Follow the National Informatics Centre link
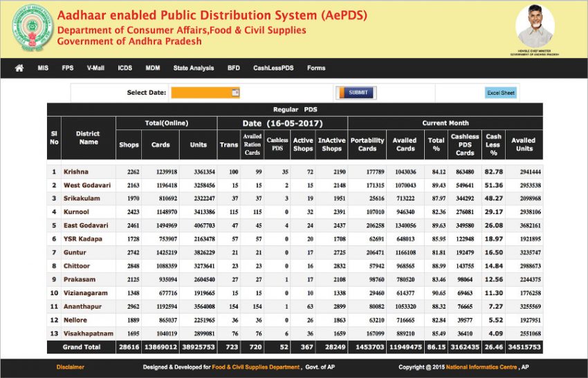 [481, 367]
